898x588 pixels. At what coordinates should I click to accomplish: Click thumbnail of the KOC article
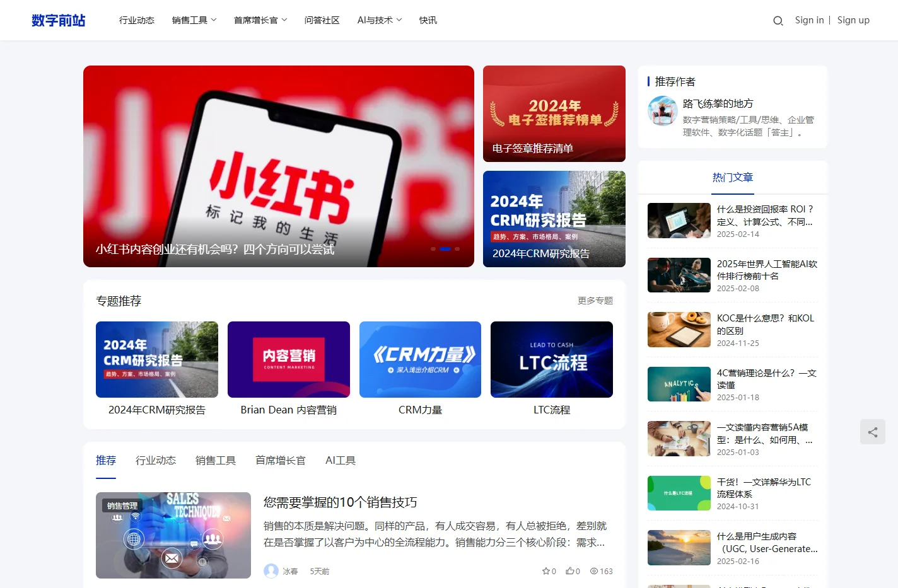679,330
